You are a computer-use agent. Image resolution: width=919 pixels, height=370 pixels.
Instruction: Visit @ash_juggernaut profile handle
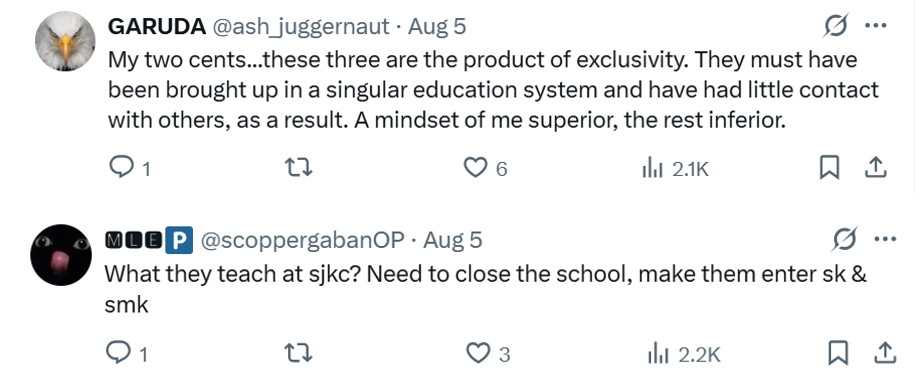click(x=300, y=26)
